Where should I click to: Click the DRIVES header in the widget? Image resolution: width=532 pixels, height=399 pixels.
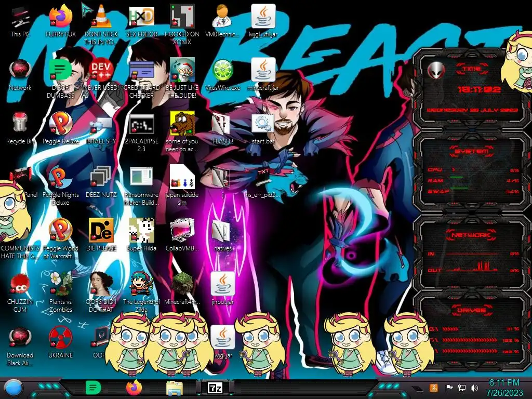point(472,310)
